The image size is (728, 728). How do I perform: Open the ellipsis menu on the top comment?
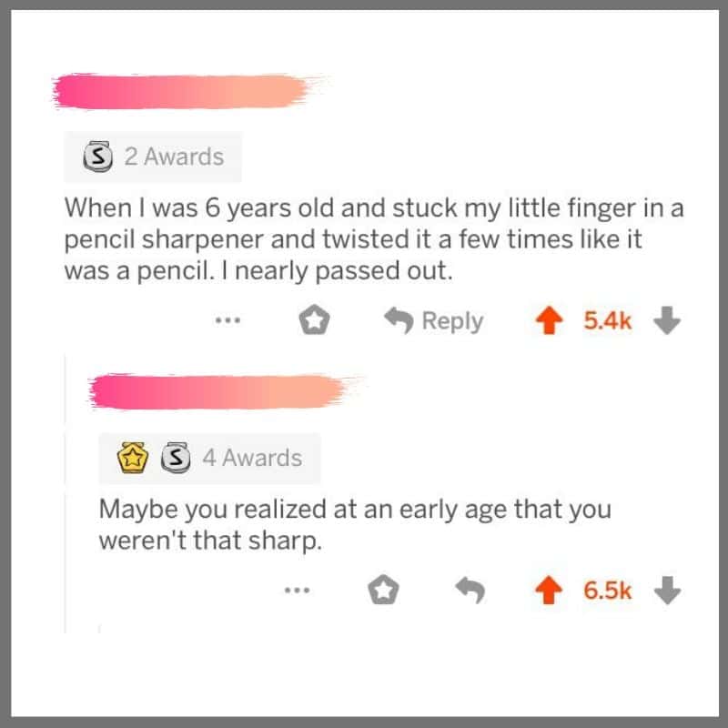coord(227,319)
